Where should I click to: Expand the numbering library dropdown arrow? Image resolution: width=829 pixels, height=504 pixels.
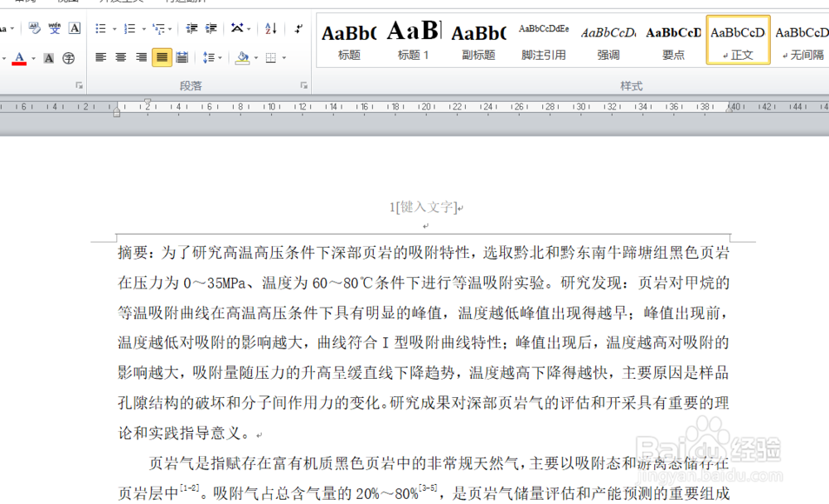coord(143,29)
